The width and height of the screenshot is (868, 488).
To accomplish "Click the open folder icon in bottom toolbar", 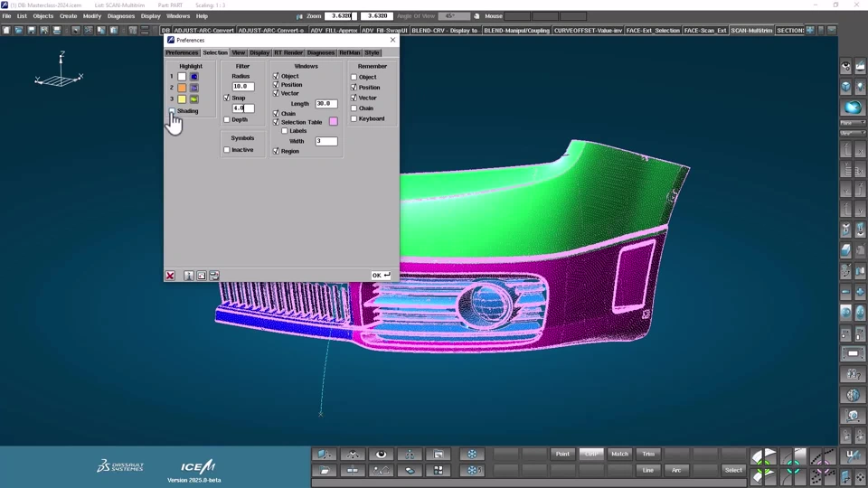I will point(325,471).
